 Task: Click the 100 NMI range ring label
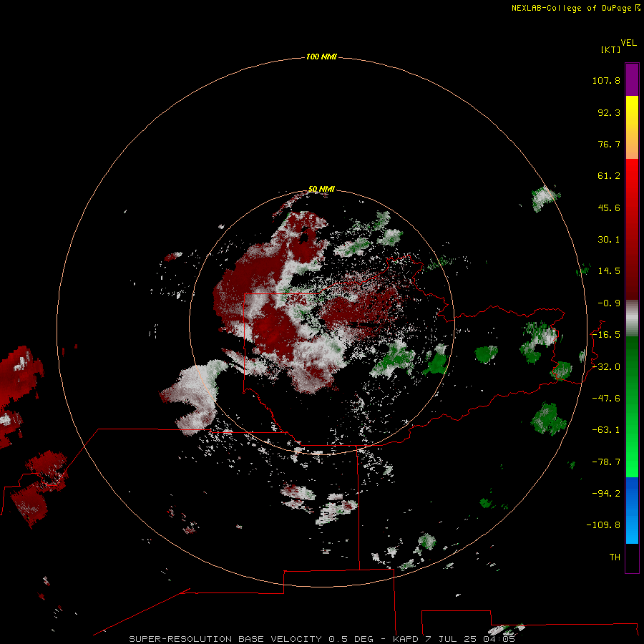[x=321, y=57]
